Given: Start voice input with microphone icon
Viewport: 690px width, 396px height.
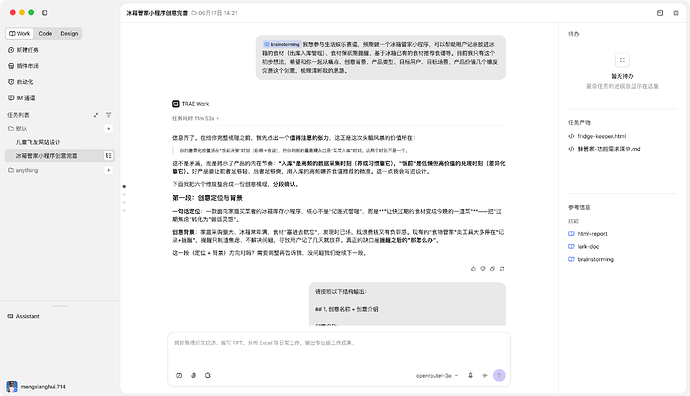Looking at the screenshot, I should tap(470, 375).
